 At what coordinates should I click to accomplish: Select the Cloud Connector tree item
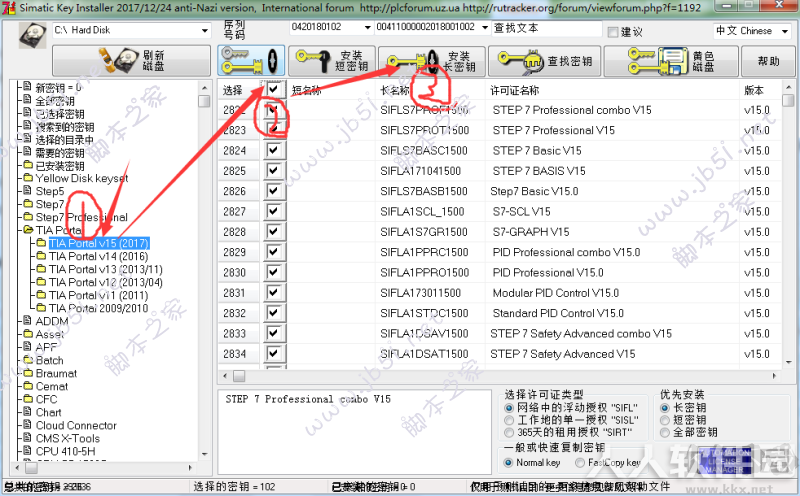click(76, 425)
